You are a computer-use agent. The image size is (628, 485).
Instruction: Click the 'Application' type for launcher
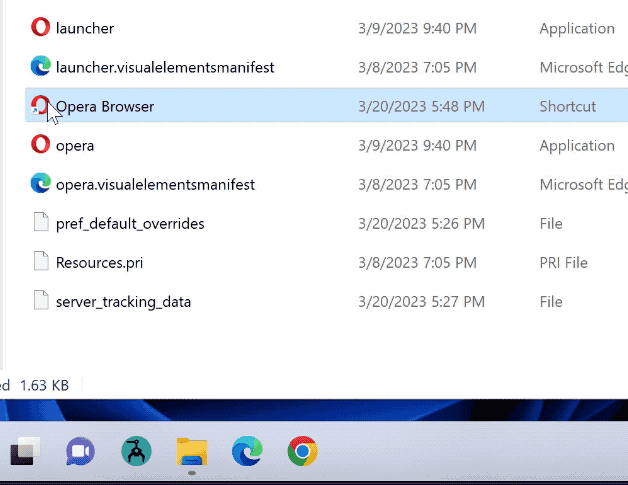point(577,29)
